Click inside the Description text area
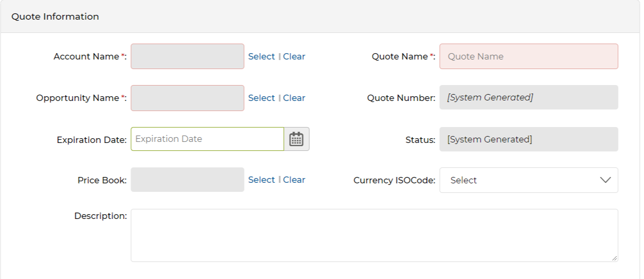The width and height of the screenshot is (644, 279). (x=375, y=235)
